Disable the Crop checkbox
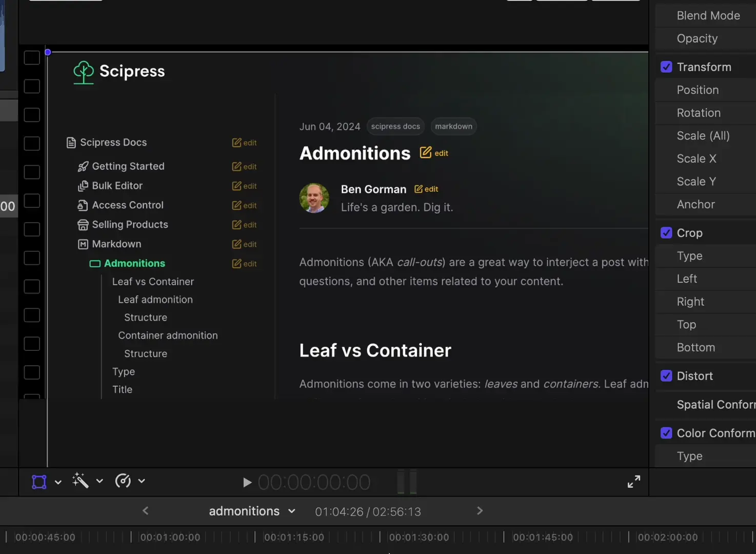Viewport: 756px width, 554px height. (x=666, y=232)
